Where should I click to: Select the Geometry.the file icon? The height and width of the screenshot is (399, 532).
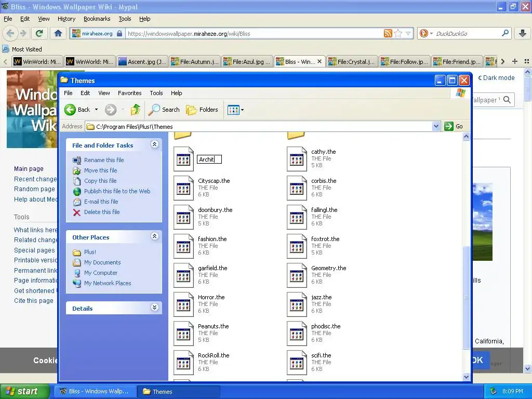[x=297, y=276]
